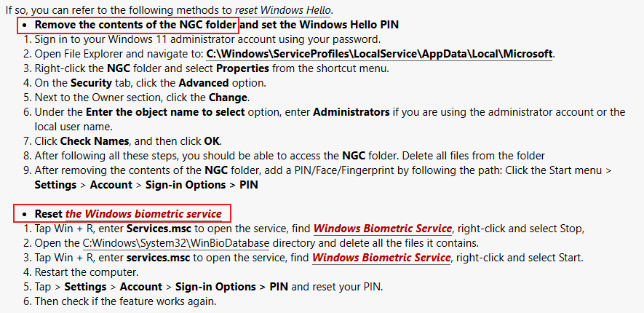Click the bold 'Properties' text
This screenshot has width=644, height=313.
click(242, 68)
